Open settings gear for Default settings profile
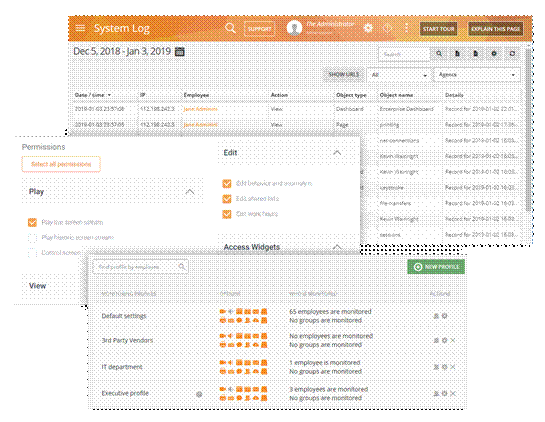Viewport: 545px width, 422px height. tap(444, 316)
